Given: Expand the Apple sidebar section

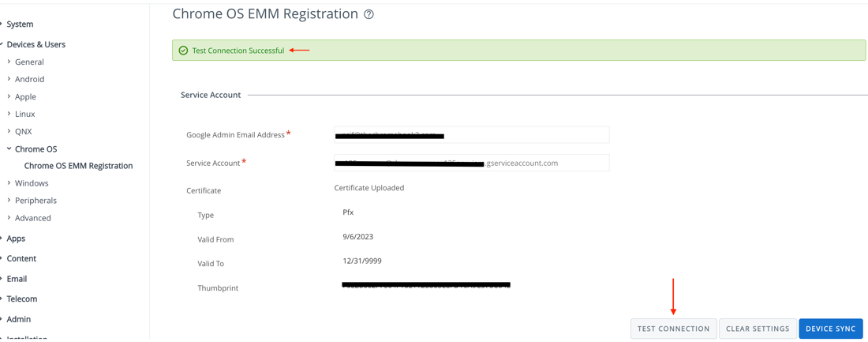Looking at the screenshot, I should [x=25, y=96].
